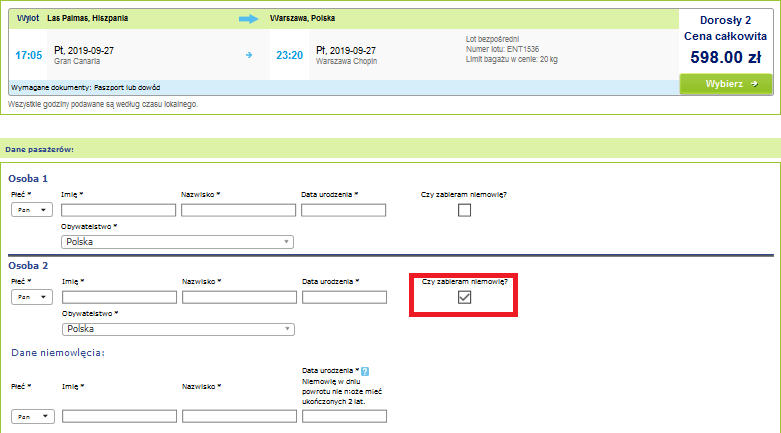The height and width of the screenshot is (433, 781).
Task: Click the Osoba 1 heading
Action: tap(28, 178)
